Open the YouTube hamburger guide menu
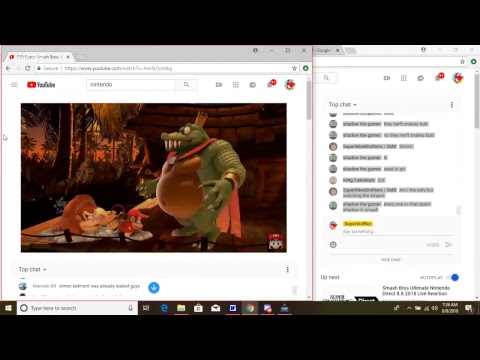The height and width of the screenshot is (360, 480). pos(14,85)
